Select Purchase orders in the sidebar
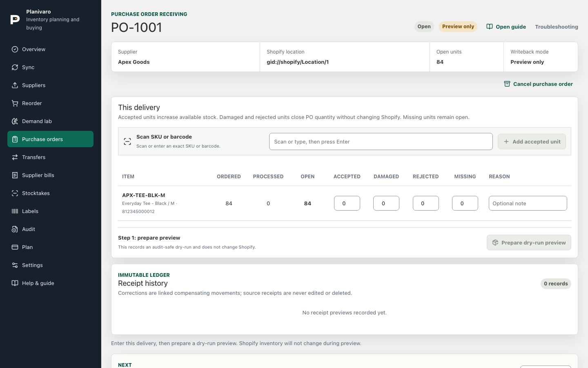This screenshot has width=588, height=368. (x=50, y=139)
